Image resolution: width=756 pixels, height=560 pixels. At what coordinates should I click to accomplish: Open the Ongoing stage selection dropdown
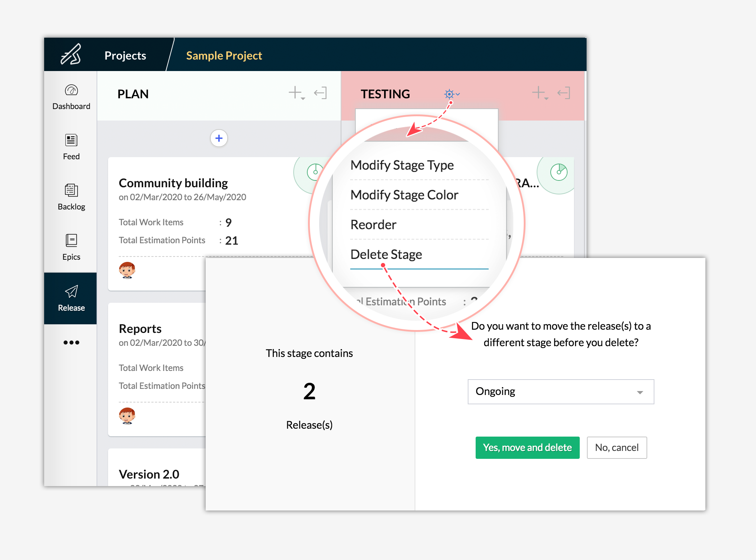pos(560,392)
